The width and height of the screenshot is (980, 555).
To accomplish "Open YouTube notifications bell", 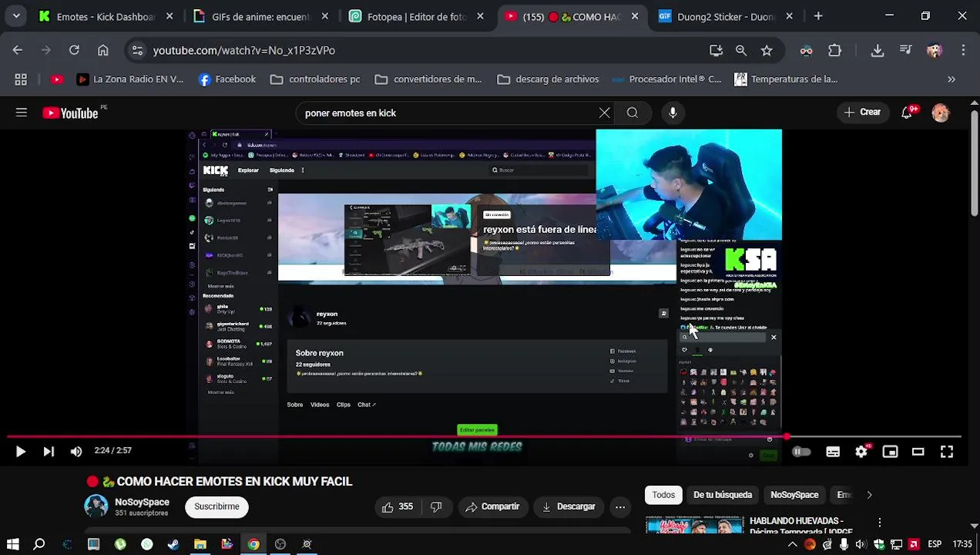I will [x=908, y=113].
